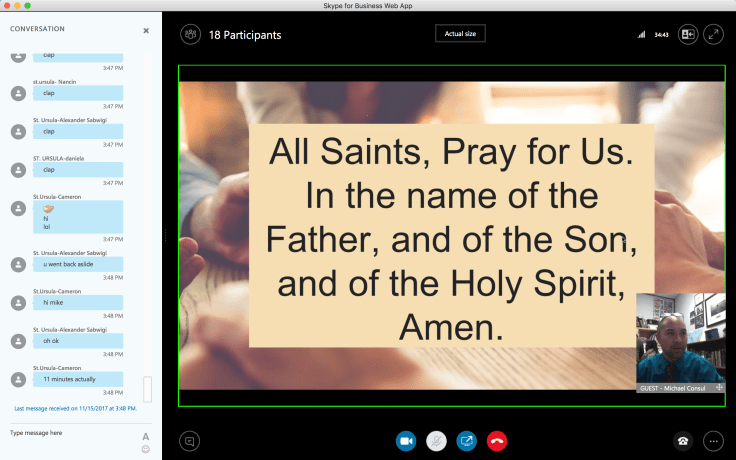Click the '11 minutes actually' message
Image resolution: width=736 pixels, height=460 pixels.
pyautogui.click(x=78, y=379)
